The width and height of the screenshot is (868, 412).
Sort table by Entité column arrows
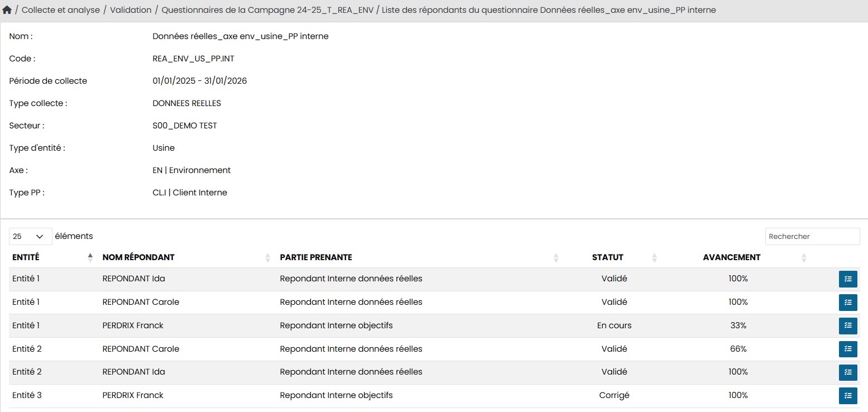click(x=90, y=257)
